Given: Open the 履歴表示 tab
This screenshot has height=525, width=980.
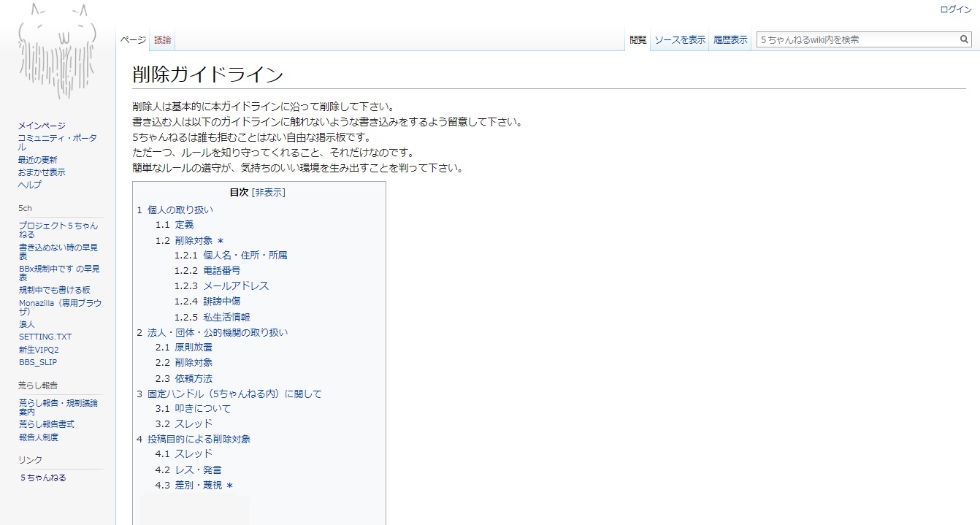Looking at the screenshot, I should [731, 40].
